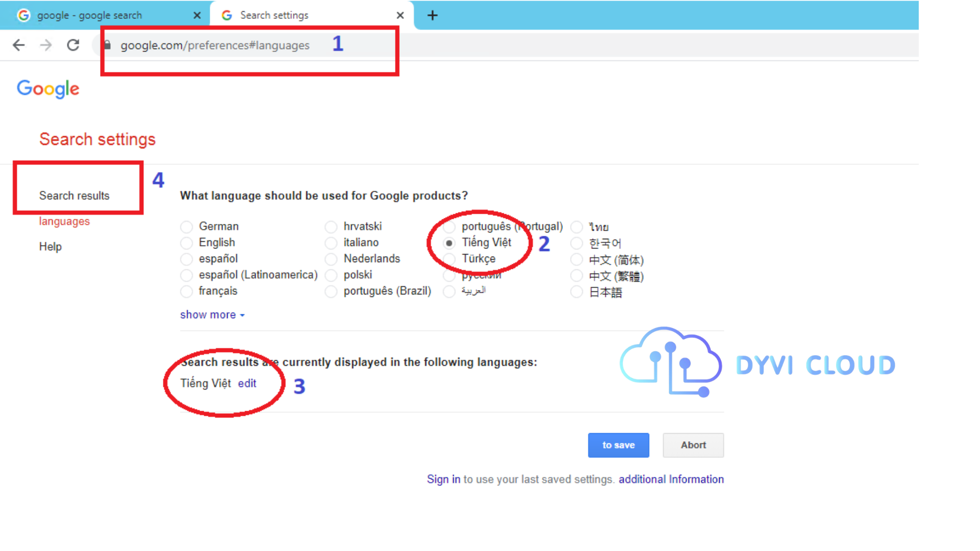The image size is (980, 551).
Task: Expand 'show more' languages list
Action: pos(212,315)
